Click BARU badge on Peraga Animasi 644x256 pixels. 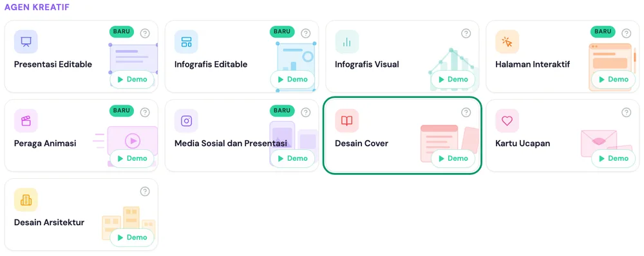[x=122, y=111]
